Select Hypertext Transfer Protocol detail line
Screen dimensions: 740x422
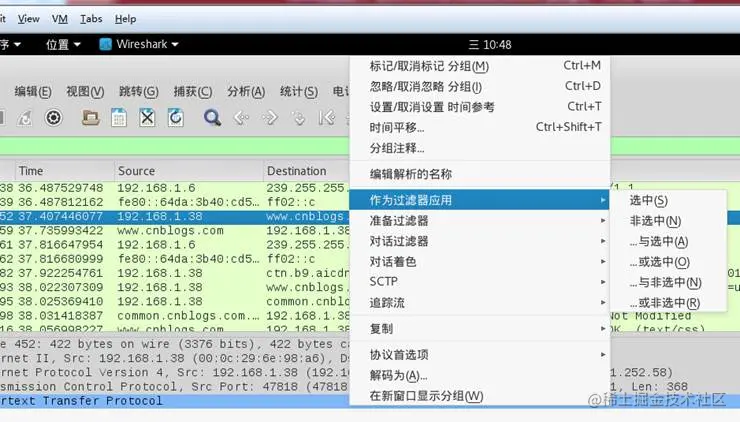coord(175,401)
